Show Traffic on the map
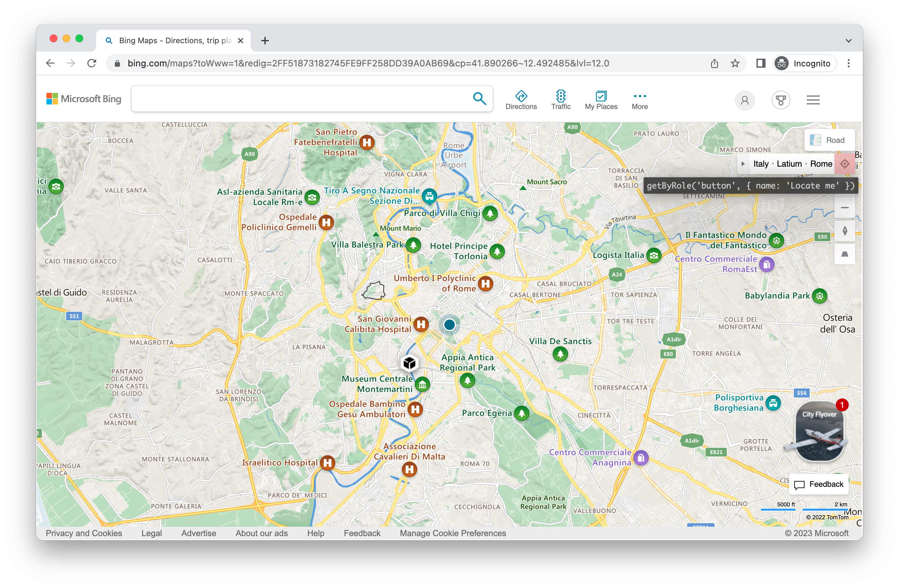The width and height of the screenshot is (899, 588). pos(560,100)
